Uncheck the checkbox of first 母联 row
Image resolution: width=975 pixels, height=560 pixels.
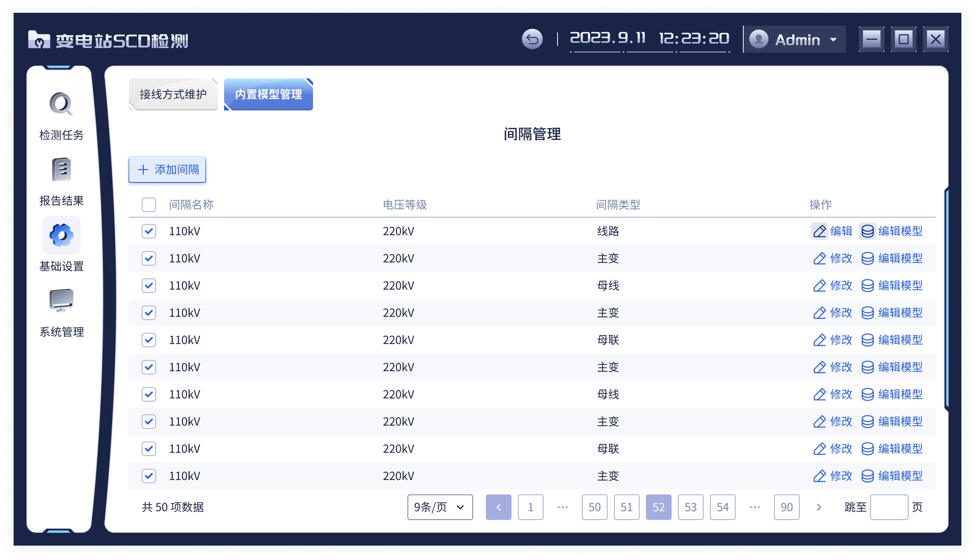tap(148, 340)
